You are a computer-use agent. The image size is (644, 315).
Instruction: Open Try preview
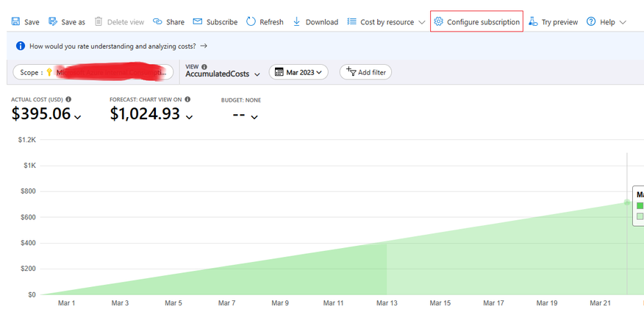pos(553,22)
